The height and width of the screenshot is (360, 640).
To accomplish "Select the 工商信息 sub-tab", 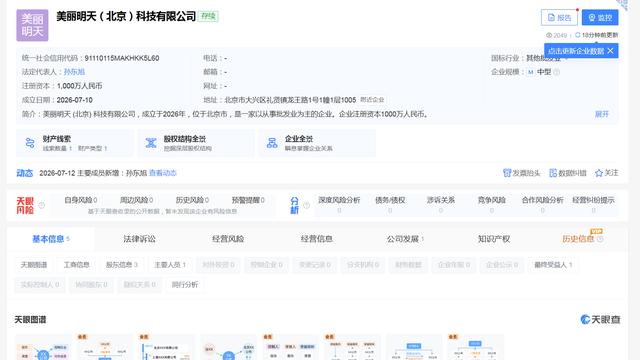I will (x=76, y=265).
